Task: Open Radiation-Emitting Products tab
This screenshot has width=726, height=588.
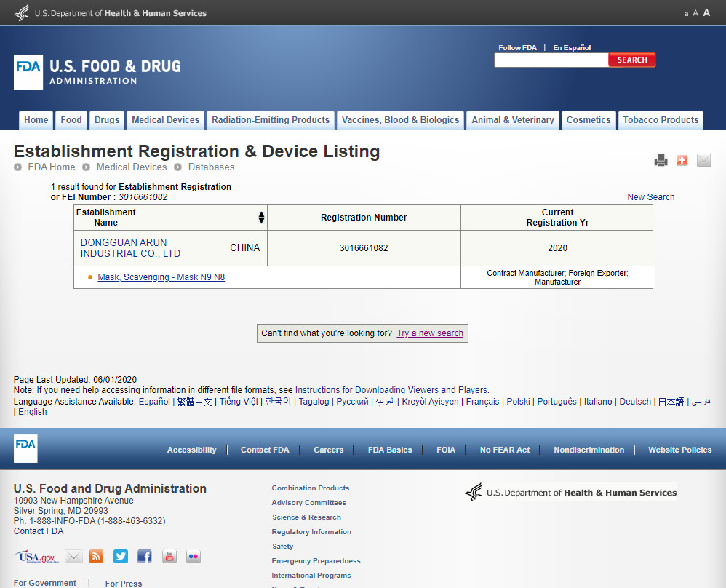Action: [271, 120]
